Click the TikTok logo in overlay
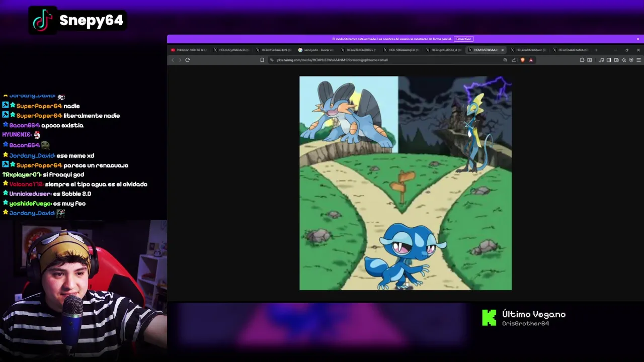 coord(43,21)
